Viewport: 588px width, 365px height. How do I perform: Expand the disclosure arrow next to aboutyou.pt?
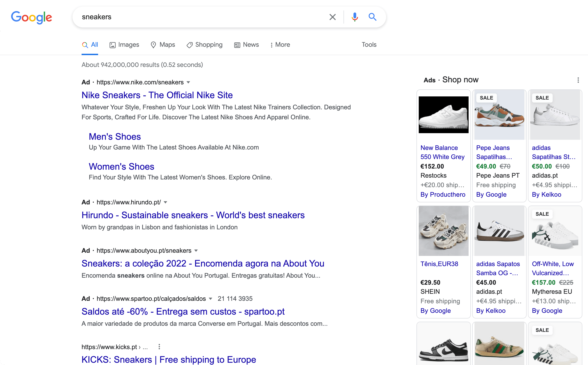pos(196,251)
